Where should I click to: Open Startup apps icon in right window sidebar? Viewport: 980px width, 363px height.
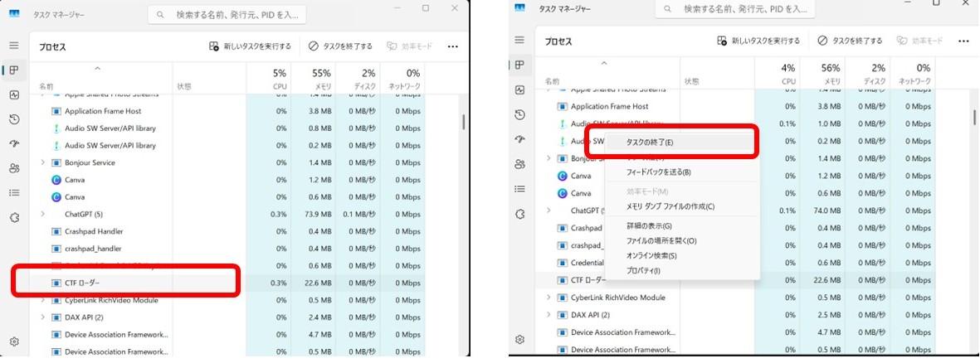pos(520,139)
